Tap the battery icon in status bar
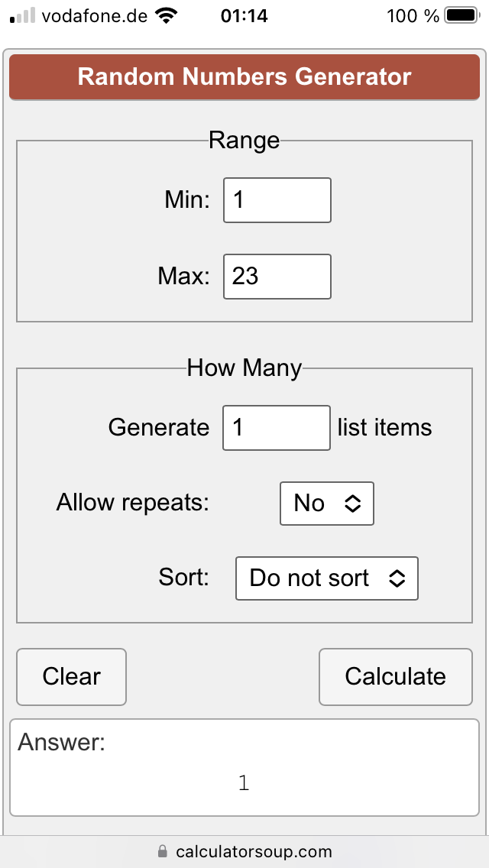This screenshot has height=868, width=489. pos(461,16)
